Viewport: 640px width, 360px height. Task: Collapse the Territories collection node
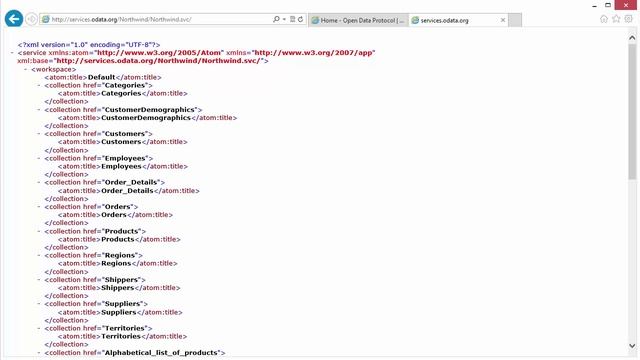(39, 328)
